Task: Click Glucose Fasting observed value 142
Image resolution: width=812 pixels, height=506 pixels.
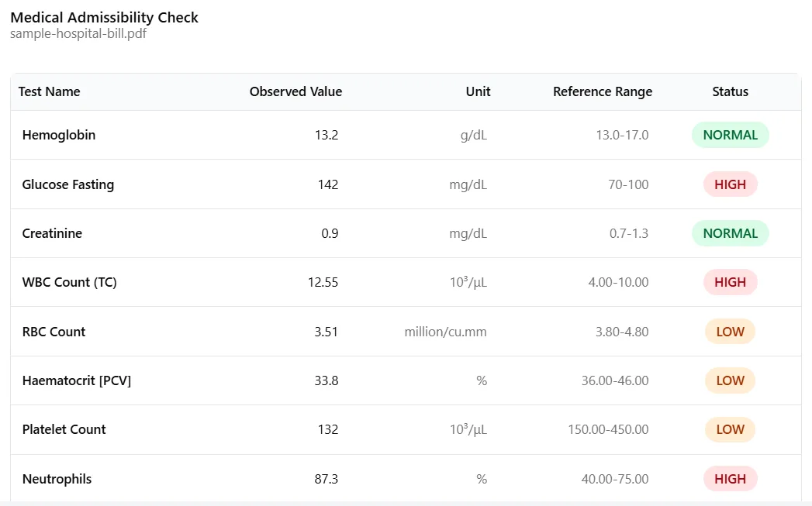Action: [x=328, y=184]
